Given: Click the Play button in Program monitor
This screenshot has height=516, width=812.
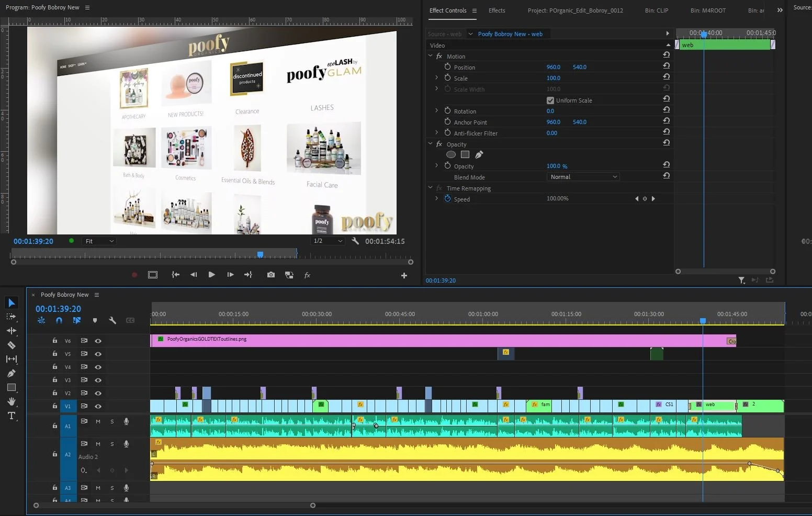Looking at the screenshot, I should pyautogui.click(x=211, y=275).
